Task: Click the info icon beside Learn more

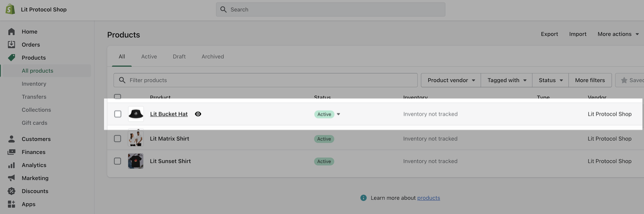Action: (364, 198)
